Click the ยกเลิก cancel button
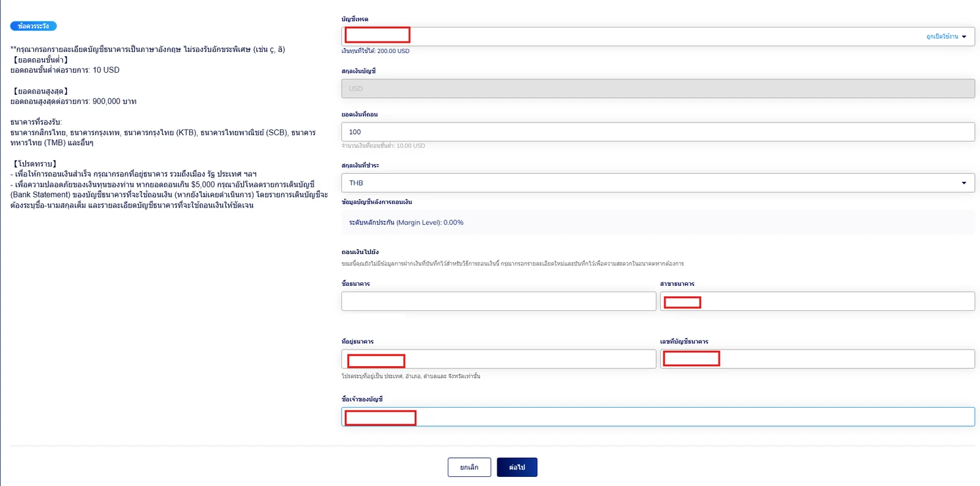980x486 pixels. pyautogui.click(x=469, y=467)
